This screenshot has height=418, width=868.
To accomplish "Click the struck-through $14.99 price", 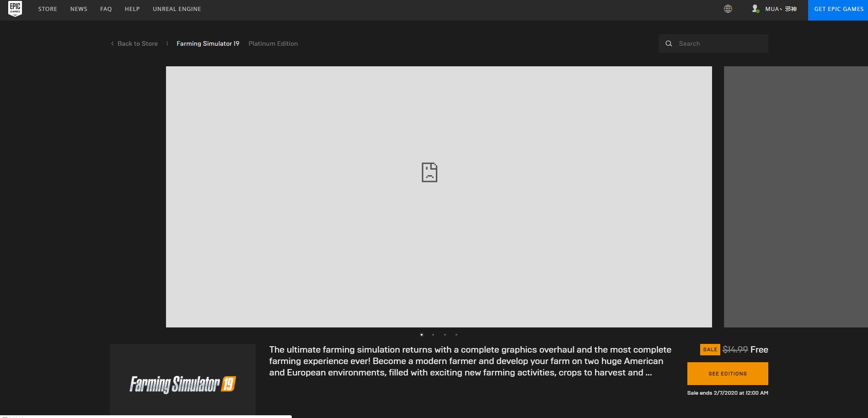I will [735, 349].
